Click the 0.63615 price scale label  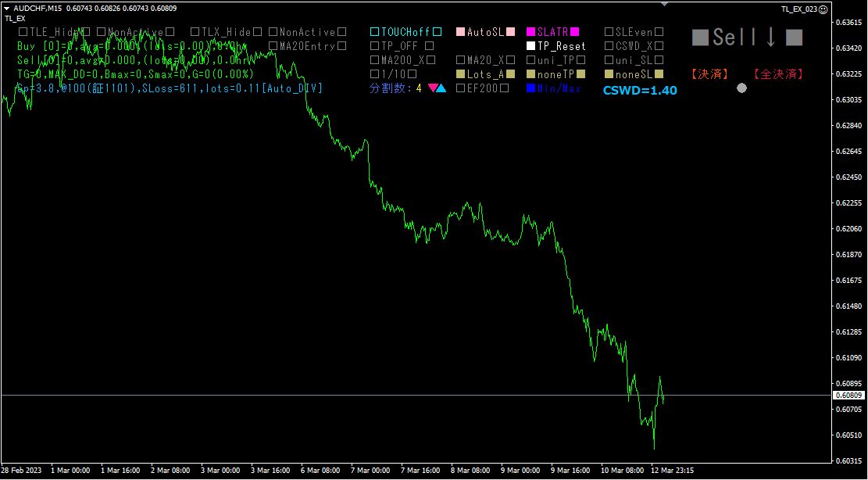[849, 23]
